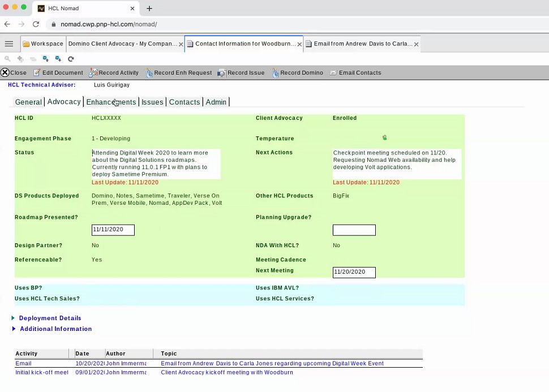549x392 pixels.
Task: Click the send mail (up arrow) icon
Action: [45, 59]
